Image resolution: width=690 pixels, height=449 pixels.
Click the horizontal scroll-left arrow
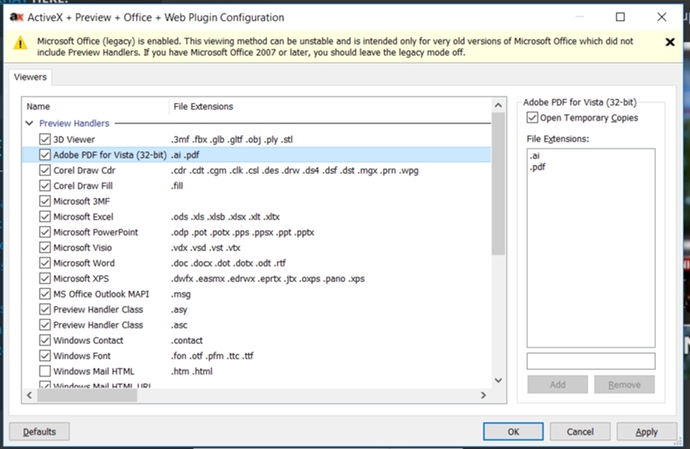(29, 395)
